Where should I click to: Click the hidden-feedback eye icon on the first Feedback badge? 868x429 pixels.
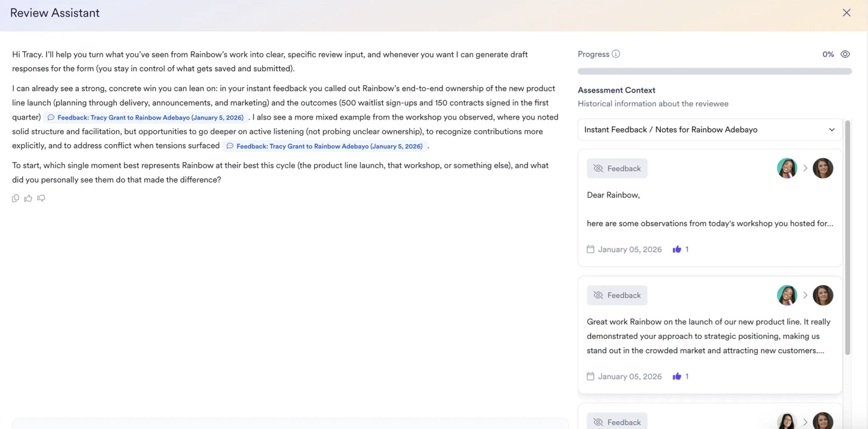click(598, 168)
